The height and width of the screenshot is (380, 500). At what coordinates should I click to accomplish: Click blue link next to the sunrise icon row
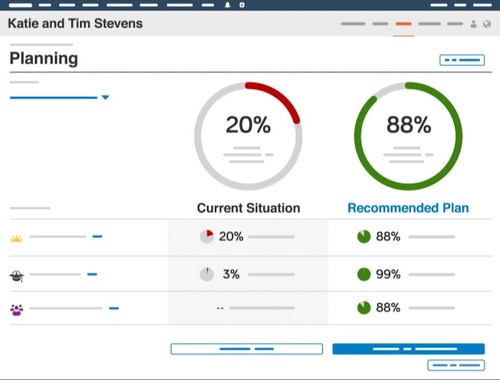(97, 236)
